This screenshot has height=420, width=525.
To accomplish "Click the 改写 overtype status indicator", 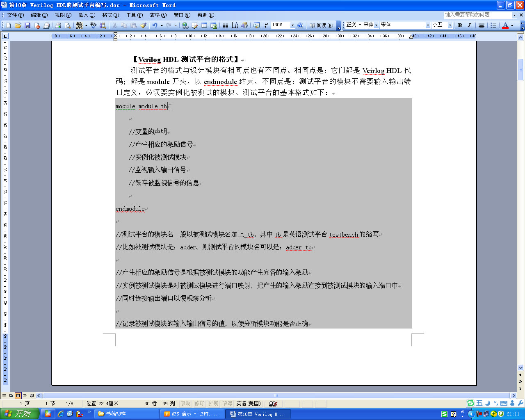I will [227, 404].
